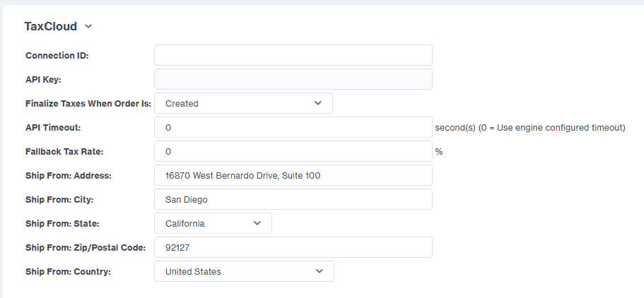644x298 pixels.
Task: Select the Ship From Zip/Postal Code field
Action: click(x=293, y=247)
